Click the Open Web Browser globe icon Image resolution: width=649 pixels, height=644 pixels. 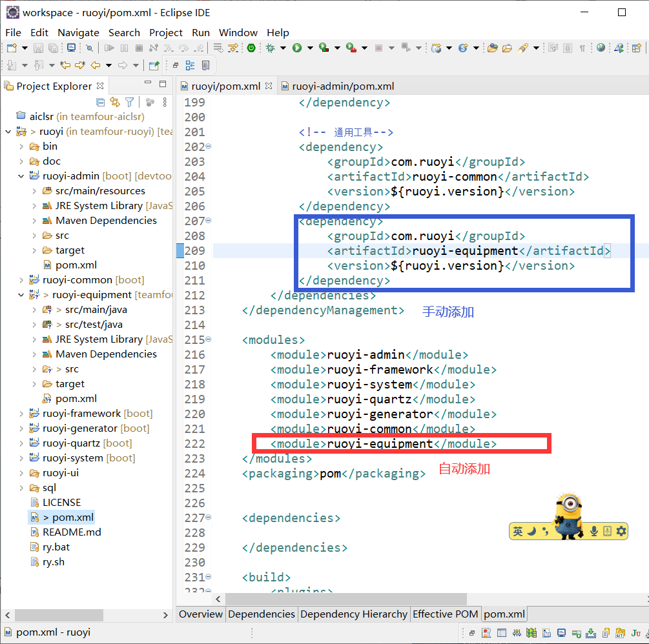point(601,48)
